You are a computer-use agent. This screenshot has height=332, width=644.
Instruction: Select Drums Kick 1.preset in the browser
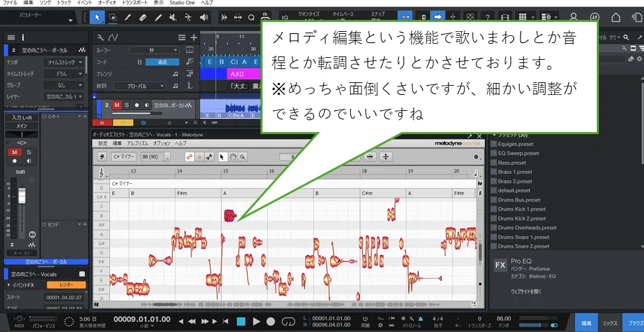(x=522, y=209)
